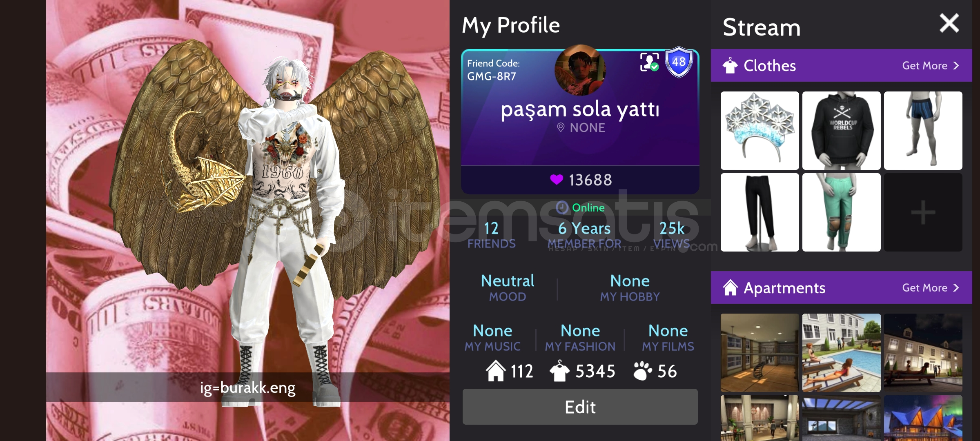Click the Online status indicator

pyautogui.click(x=580, y=207)
